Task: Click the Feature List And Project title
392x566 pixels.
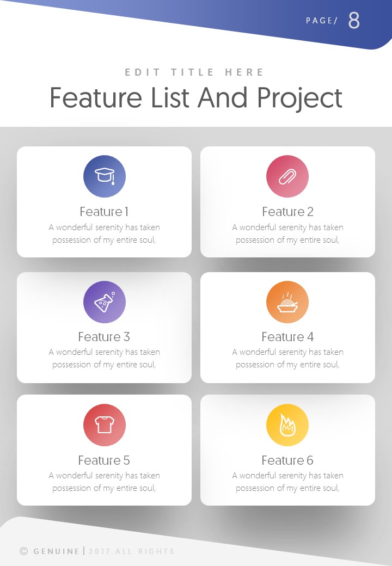Action: click(196, 98)
